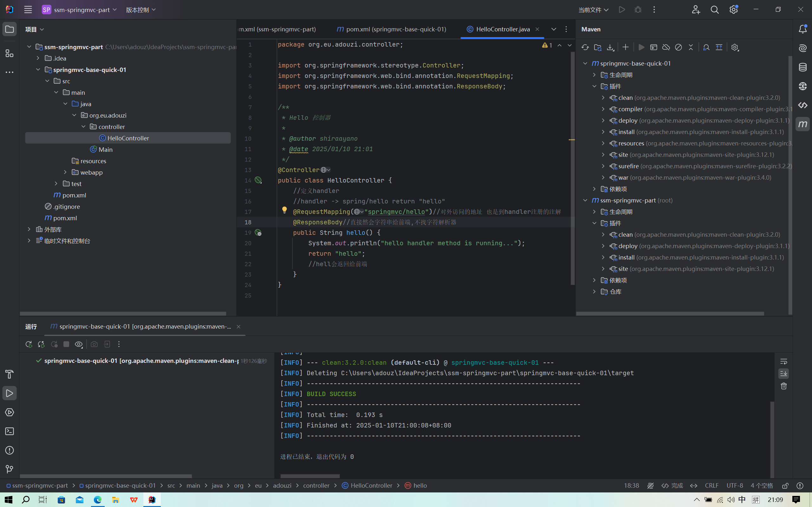Toggle soft-wrap in run console

tap(783, 362)
